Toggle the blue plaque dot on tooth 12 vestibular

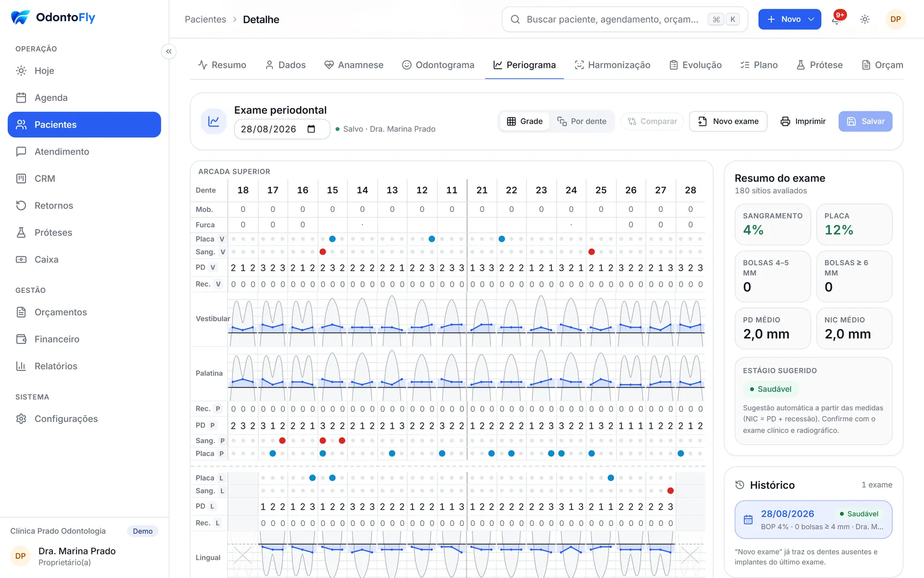pyautogui.click(x=432, y=239)
